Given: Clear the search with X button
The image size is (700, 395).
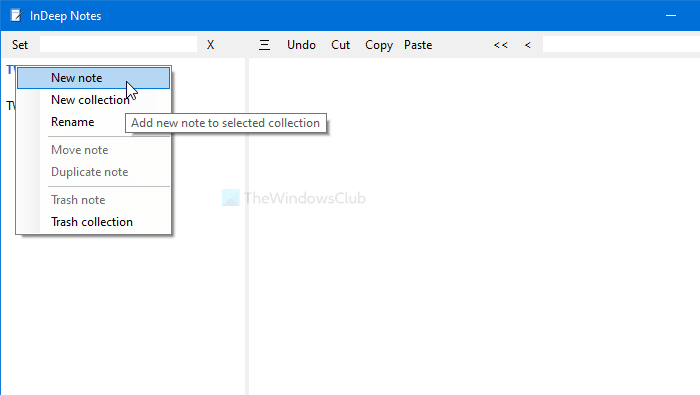Looking at the screenshot, I should pos(210,45).
